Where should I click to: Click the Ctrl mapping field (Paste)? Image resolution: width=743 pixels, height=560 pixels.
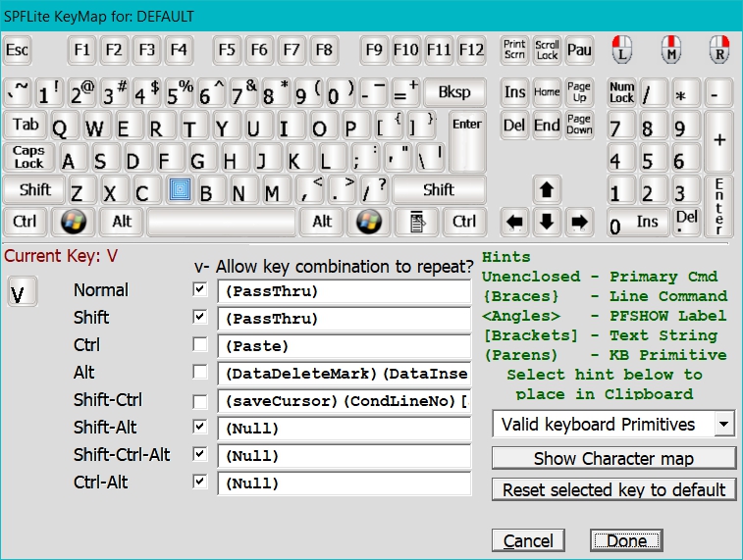pyautogui.click(x=345, y=345)
